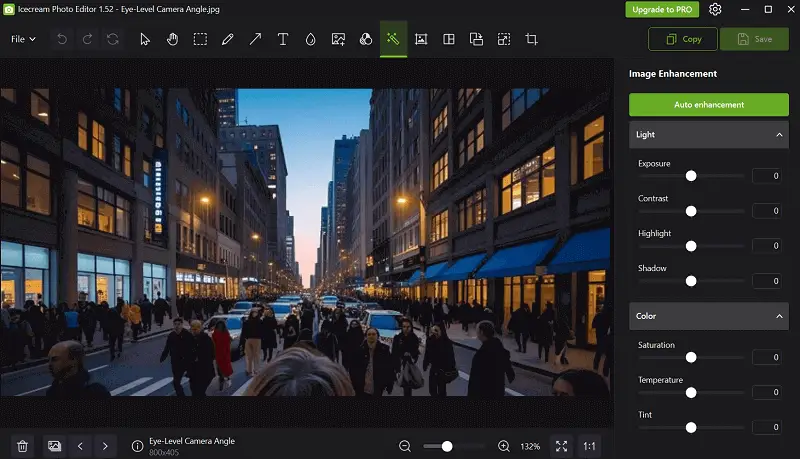Click the zoom in magnifier
This screenshot has width=800, height=459.
504,446
